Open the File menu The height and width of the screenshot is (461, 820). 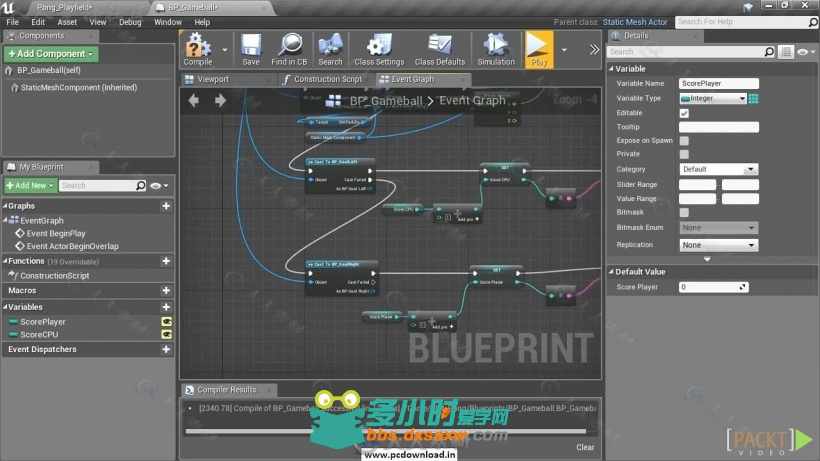pos(13,22)
